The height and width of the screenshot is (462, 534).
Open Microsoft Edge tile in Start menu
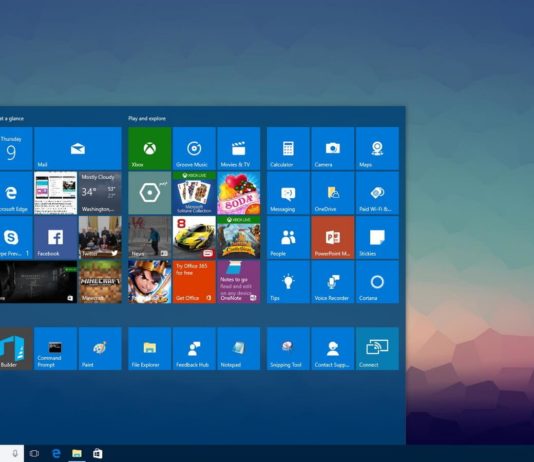16,193
